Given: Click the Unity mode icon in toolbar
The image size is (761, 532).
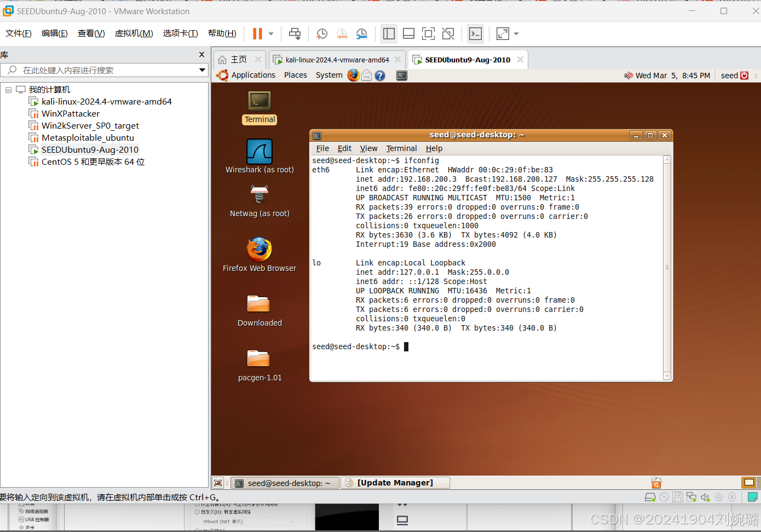Looking at the screenshot, I should pos(448,34).
